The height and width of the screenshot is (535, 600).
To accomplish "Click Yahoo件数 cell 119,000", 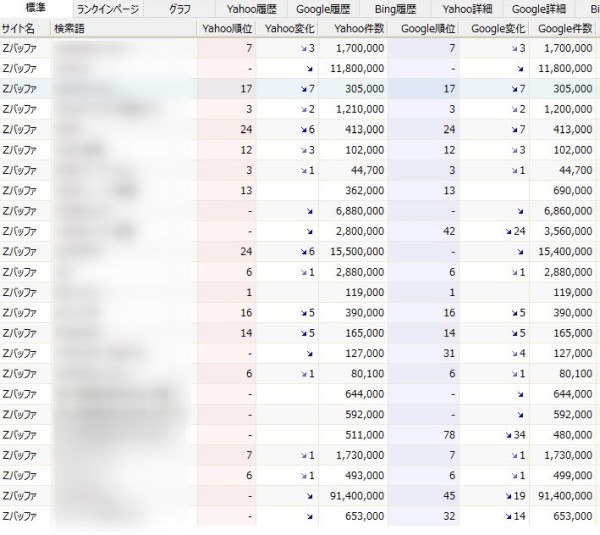I will [x=353, y=292].
